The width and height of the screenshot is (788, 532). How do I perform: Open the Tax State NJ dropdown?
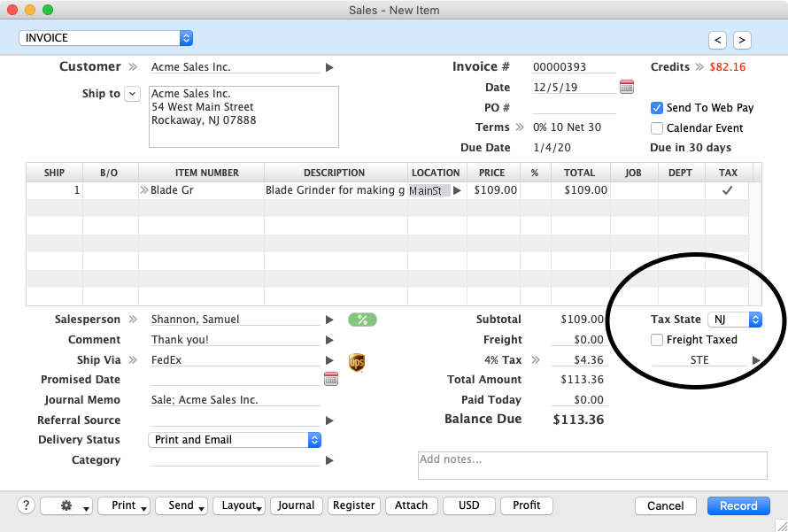(735, 320)
